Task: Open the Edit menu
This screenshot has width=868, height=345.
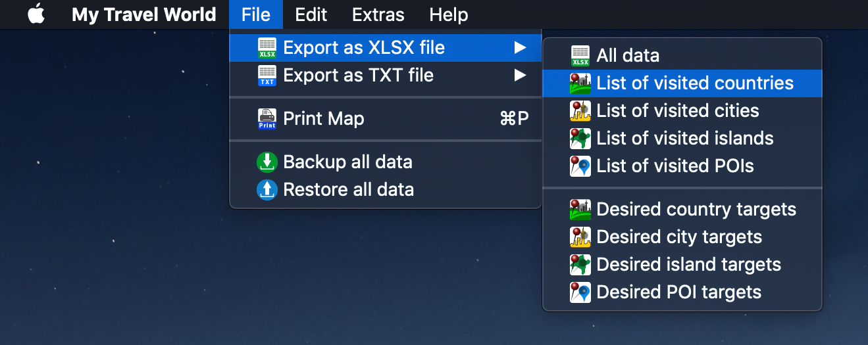Action: (x=311, y=14)
